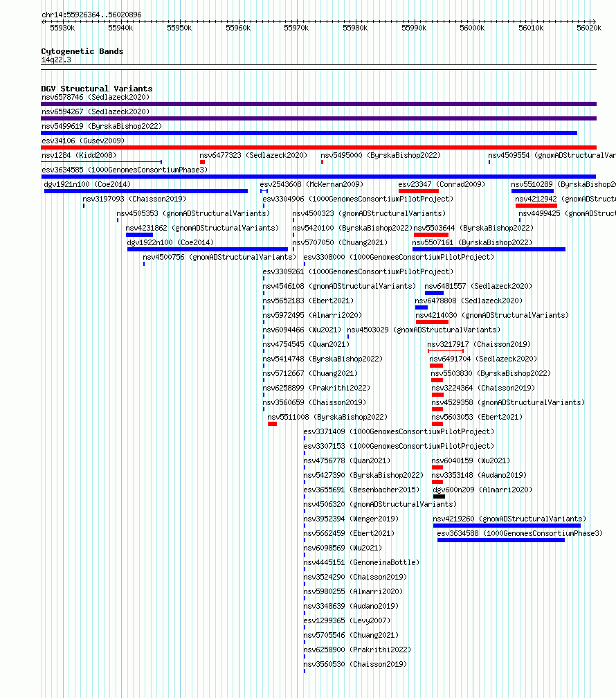Click the blue dgv1922n100 variant bar
Image resolution: width=616 pixels, height=698 pixels.
pos(208,250)
